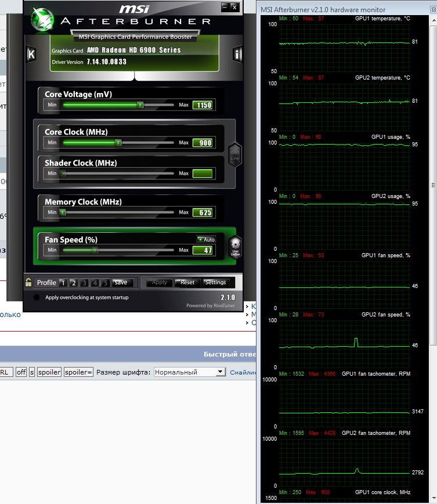Minimize the Afterburner window

[x=225, y=7]
